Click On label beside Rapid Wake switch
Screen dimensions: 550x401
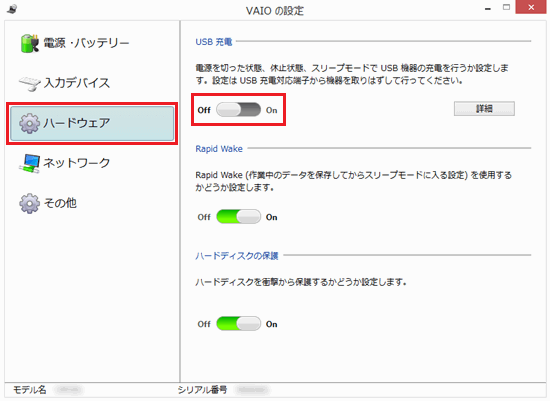[x=271, y=217]
